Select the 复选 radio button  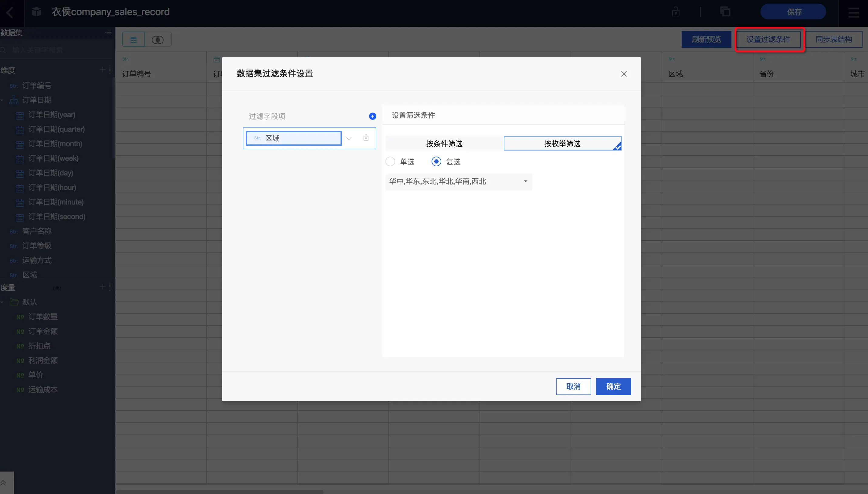point(436,161)
